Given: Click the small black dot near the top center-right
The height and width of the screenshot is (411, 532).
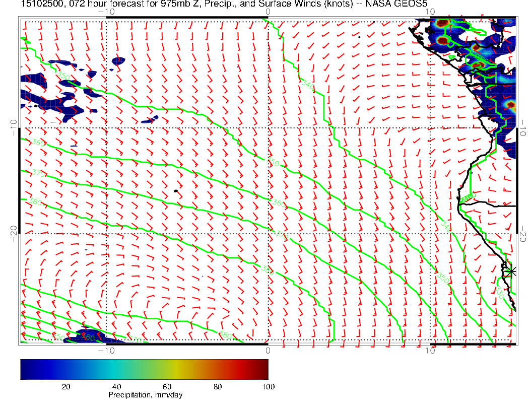Looking at the screenshot, I should [x=359, y=37].
